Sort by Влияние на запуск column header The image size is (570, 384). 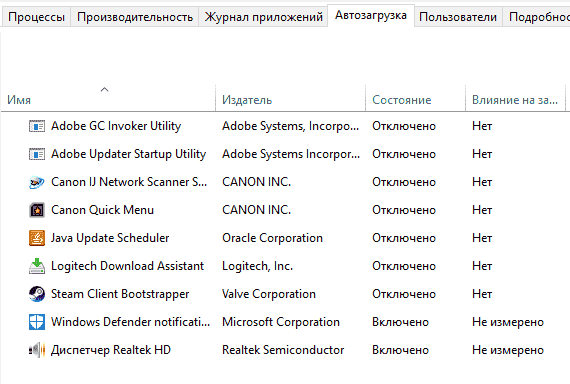tap(515, 100)
